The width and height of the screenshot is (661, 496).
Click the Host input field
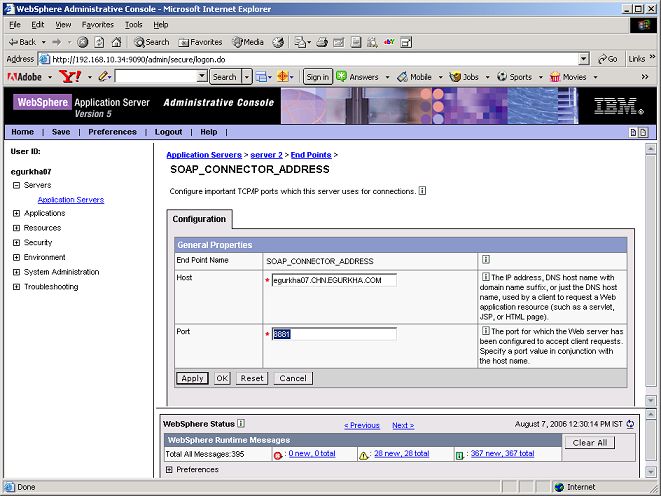tap(334, 280)
